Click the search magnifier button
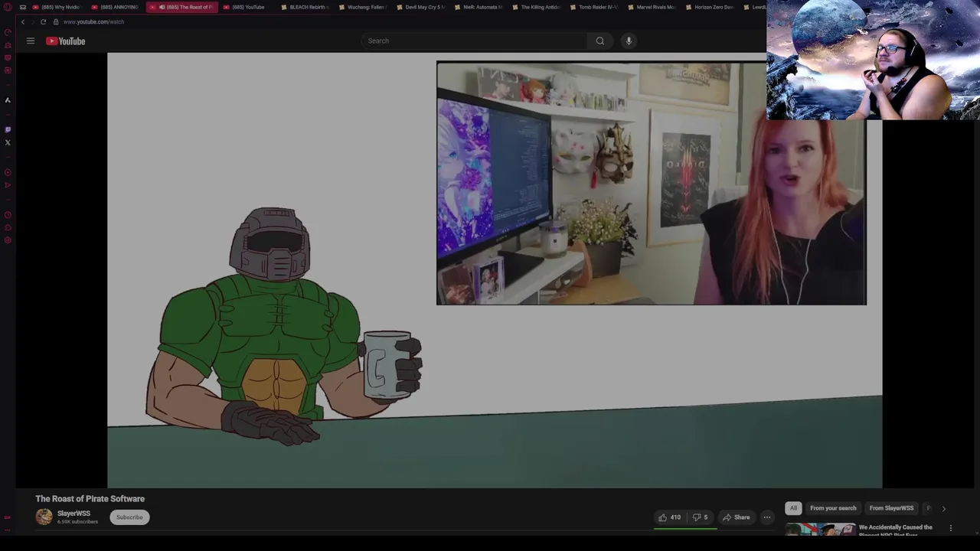The height and width of the screenshot is (551, 980). click(x=600, y=41)
